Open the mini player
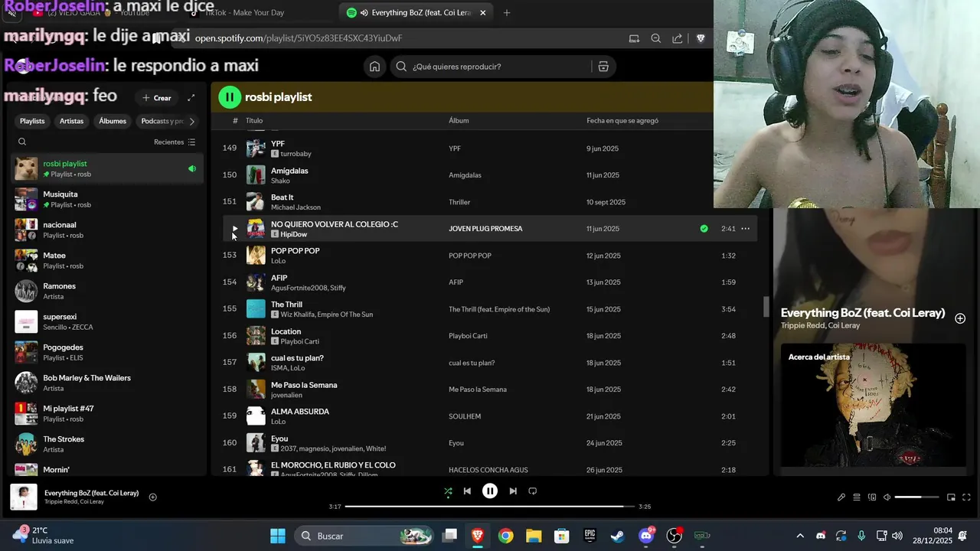980x551 pixels. (951, 497)
